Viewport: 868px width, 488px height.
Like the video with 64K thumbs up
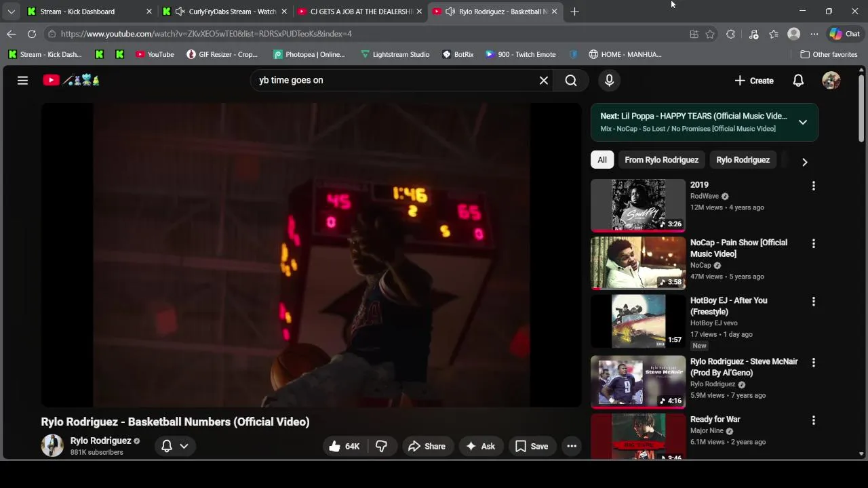[x=344, y=446]
